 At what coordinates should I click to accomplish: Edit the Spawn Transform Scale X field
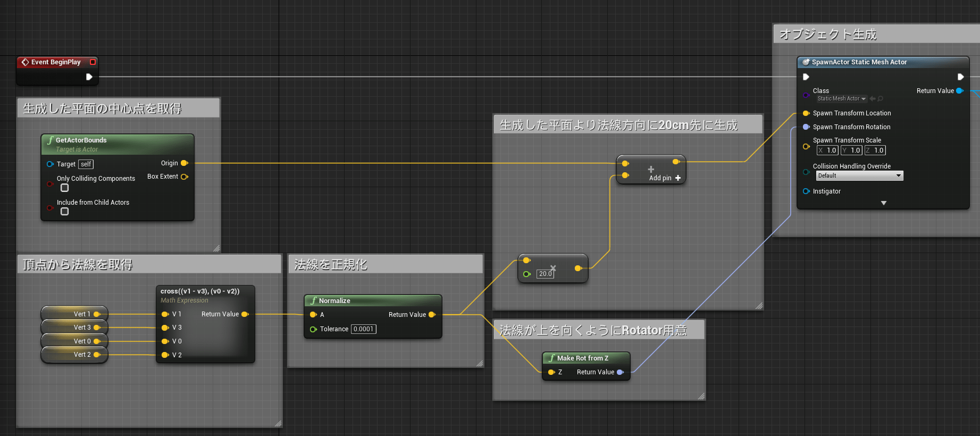(827, 150)
